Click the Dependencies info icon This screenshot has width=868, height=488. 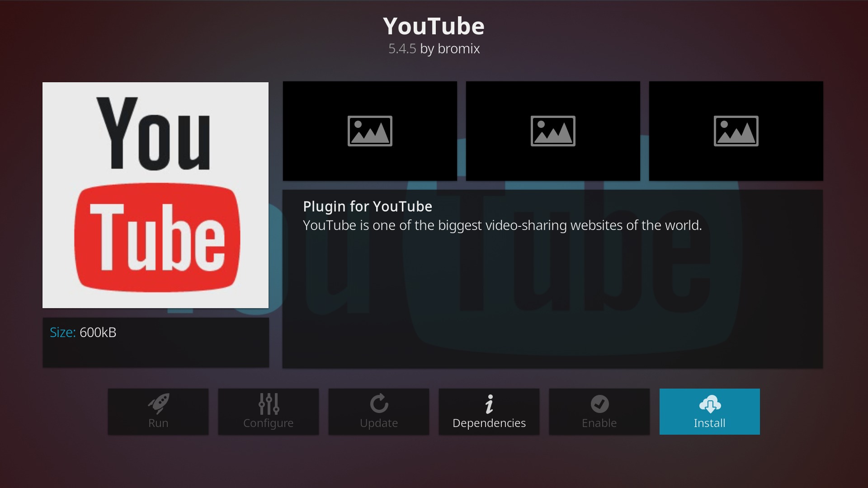[489, 404]
